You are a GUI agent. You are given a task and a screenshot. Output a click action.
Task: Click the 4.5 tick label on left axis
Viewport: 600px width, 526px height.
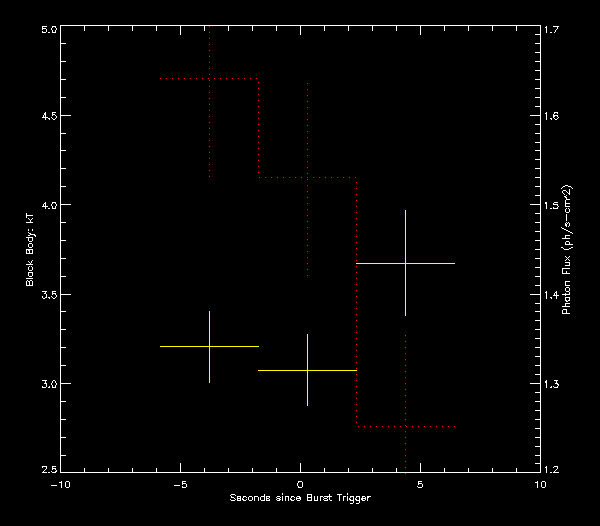(x=47, y=117)
